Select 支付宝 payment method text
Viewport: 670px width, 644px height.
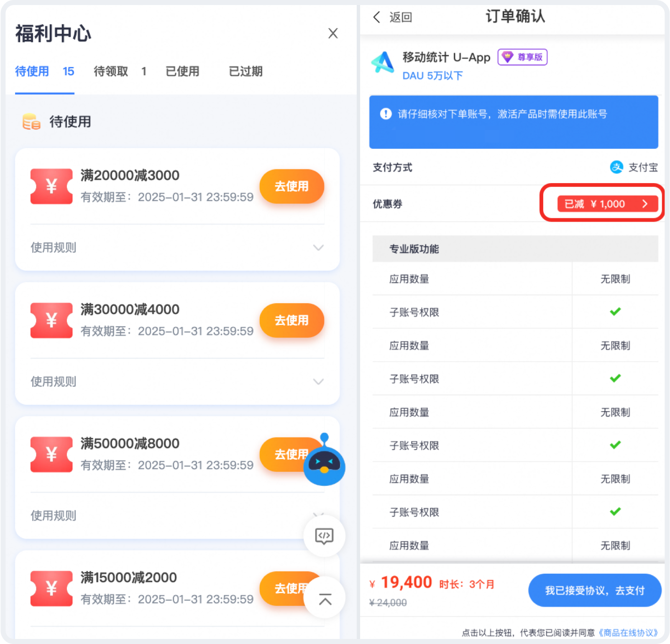[x=643, y=167]
